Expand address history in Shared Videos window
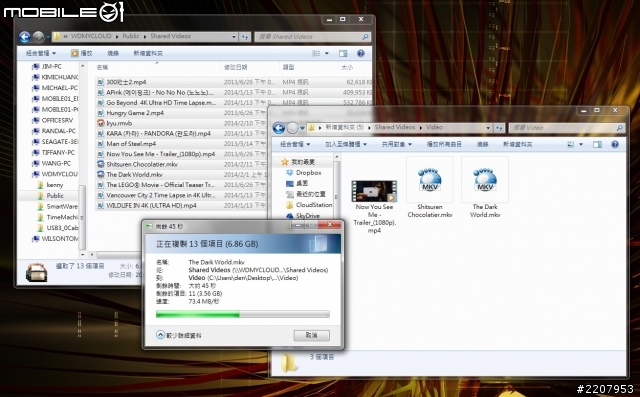This screenshot has height=397, width=640. (234, 37)
